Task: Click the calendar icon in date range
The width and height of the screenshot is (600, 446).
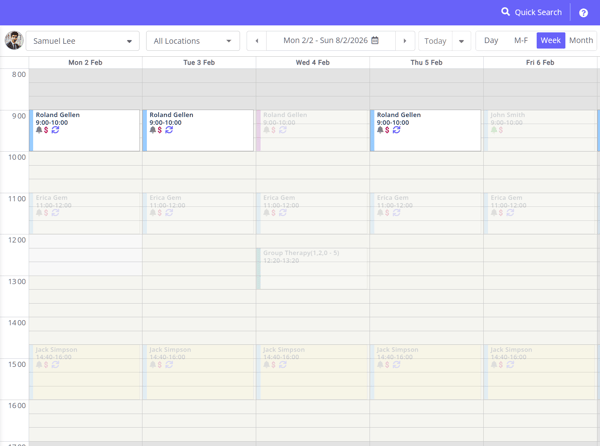Action: [x=375, y=41]
